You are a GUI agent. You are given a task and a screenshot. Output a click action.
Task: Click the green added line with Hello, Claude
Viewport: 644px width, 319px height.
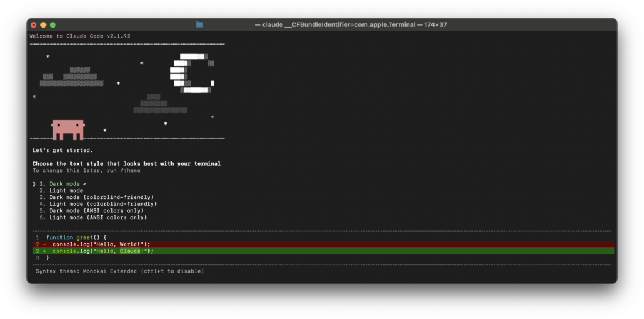click(x=103, y=251)
